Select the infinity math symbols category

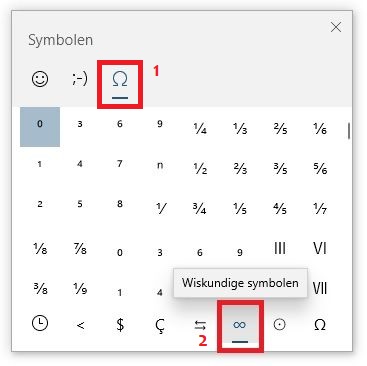click(x=240, y=325)
